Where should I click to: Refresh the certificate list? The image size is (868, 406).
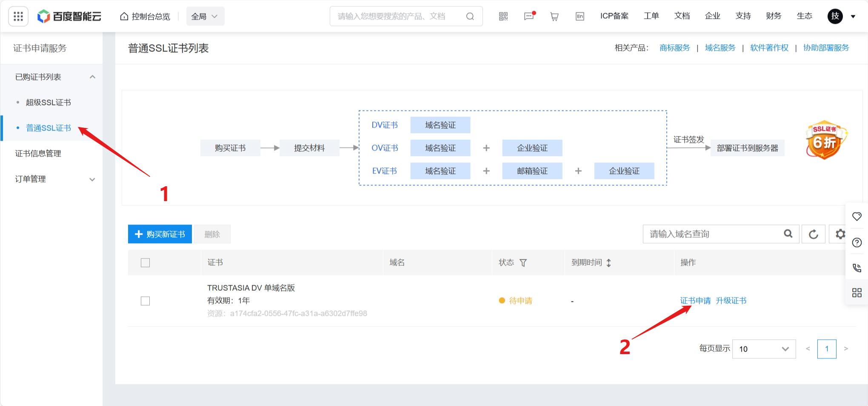click(x=813, y=234)
